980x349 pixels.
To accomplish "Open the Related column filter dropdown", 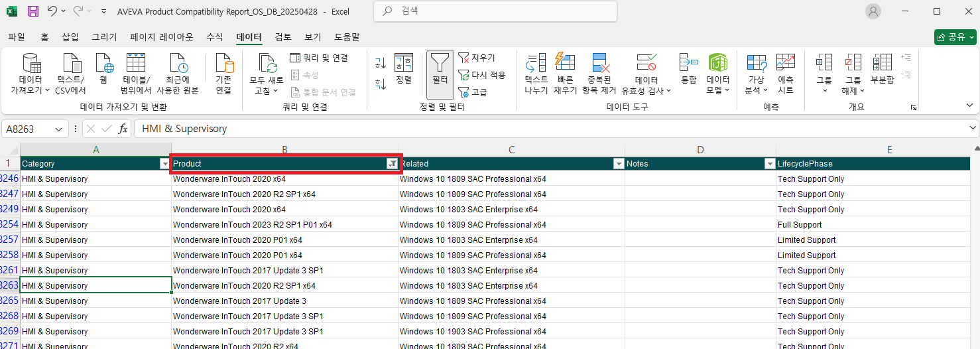I will coord(619,164).
